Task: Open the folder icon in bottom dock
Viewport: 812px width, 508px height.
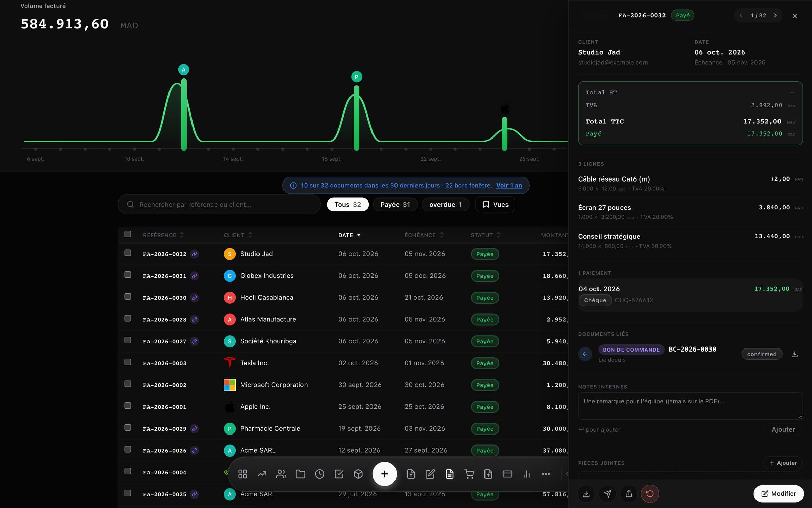Action: (x=300, y=474)
